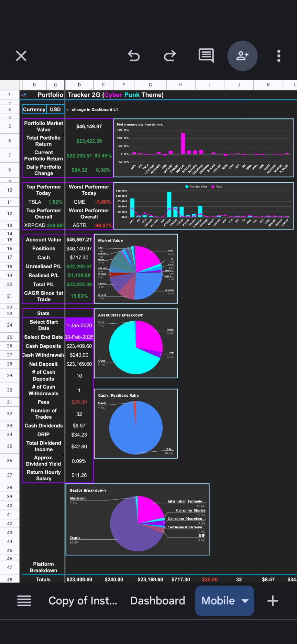The height and width of the screenshot is (644, 297).
Task: Switch to the Dashboard sheet tab
Action: tap(157, 601)
